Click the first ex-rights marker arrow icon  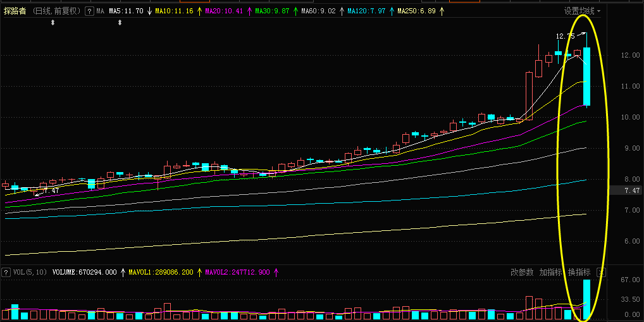click(x=53, y=23)
